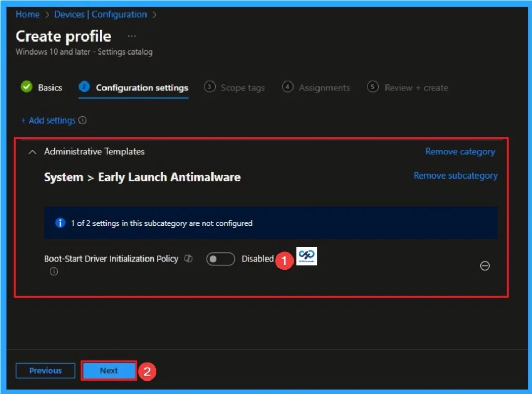Open the info tooltip under Boot-Start Driver Initialization Policy
The width and height of the screenshot is (532, 394).
(x=54, y=271)
